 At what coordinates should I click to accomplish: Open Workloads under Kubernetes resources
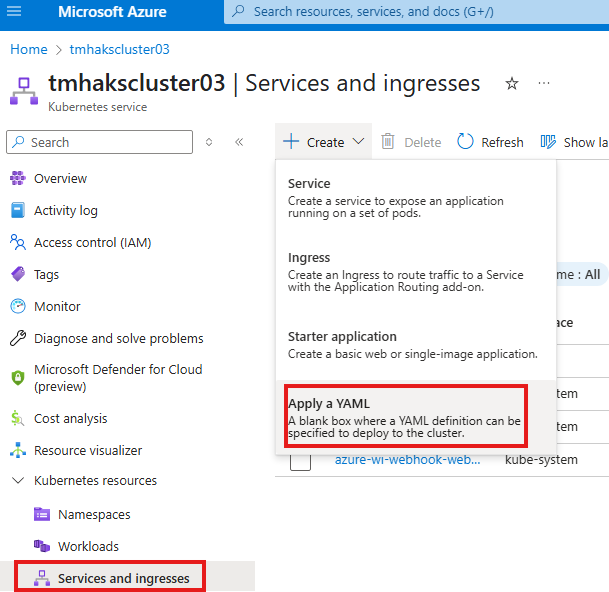coord(88,547)
